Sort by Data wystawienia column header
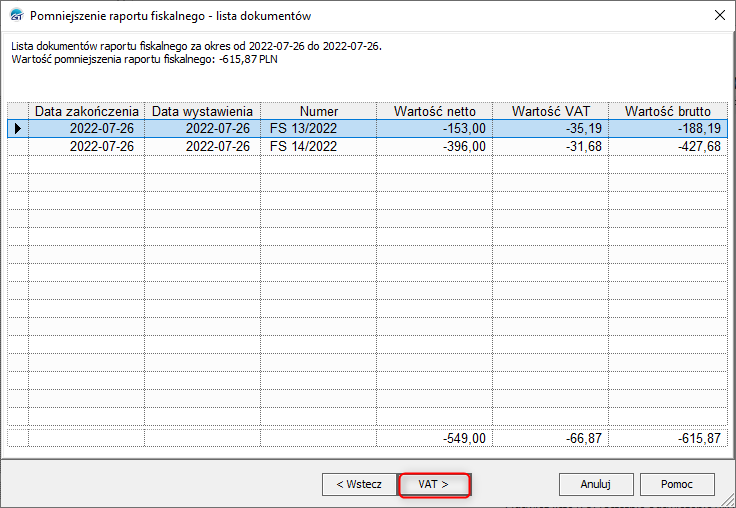The image size is (736, 508). pos(202,111)
